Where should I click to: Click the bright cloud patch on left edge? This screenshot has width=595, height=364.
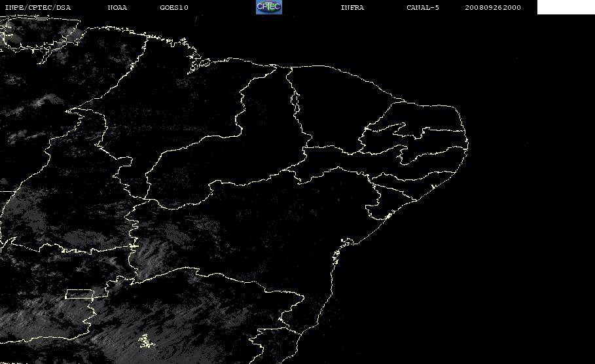pos(47,101)
